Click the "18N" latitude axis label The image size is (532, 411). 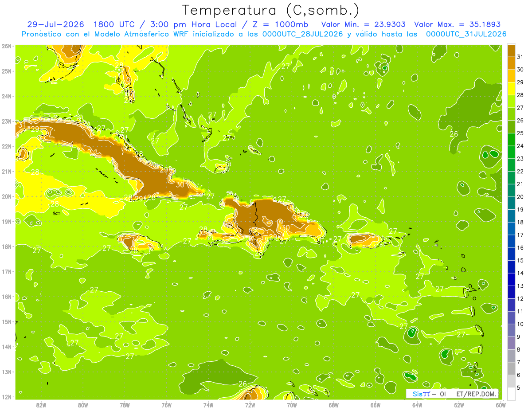tap(7, 247)
